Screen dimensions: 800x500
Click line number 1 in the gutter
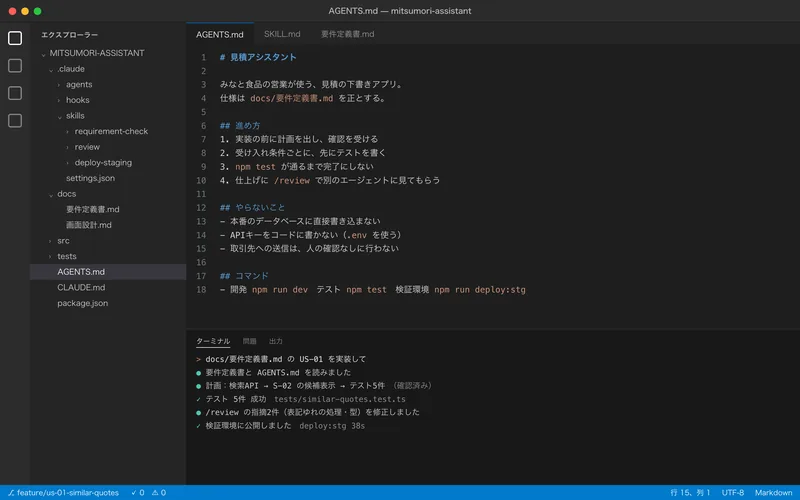tap(203, 57)
